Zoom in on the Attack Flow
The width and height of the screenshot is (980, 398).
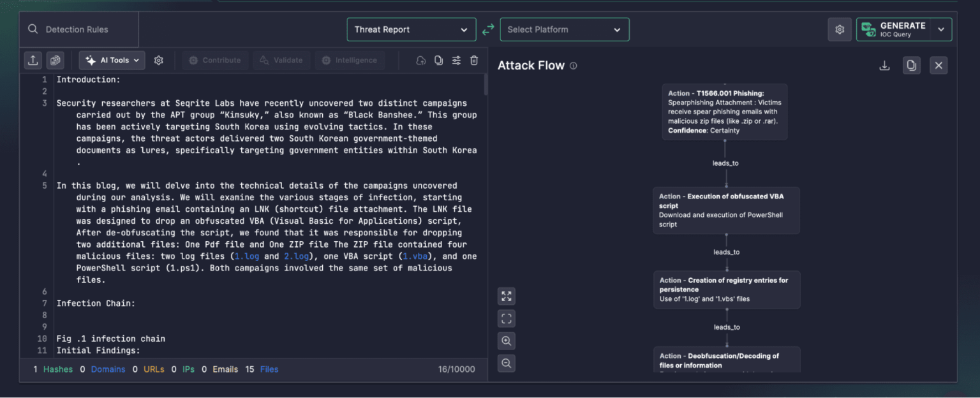(507, 341)
